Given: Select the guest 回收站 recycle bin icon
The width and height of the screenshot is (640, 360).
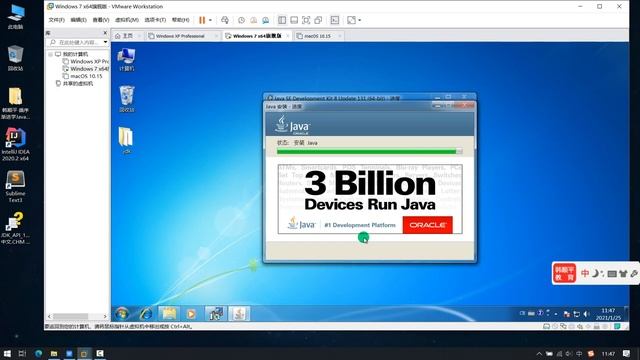Looking at the screenshot, I should 127,99.
